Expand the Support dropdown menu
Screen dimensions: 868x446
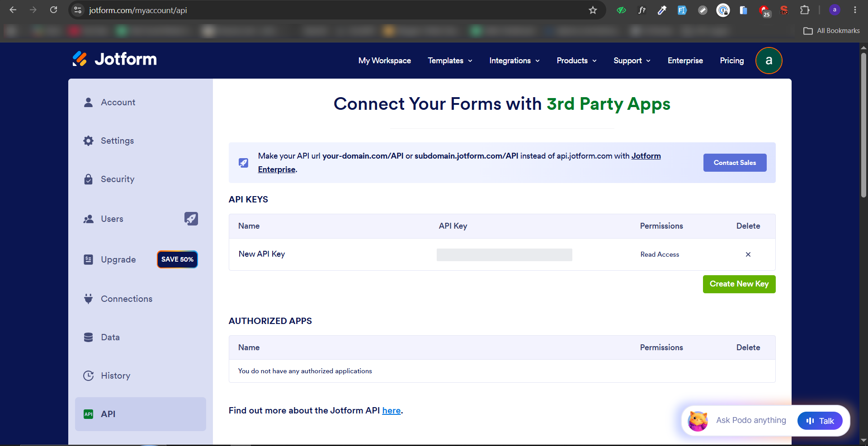[632, 61]
